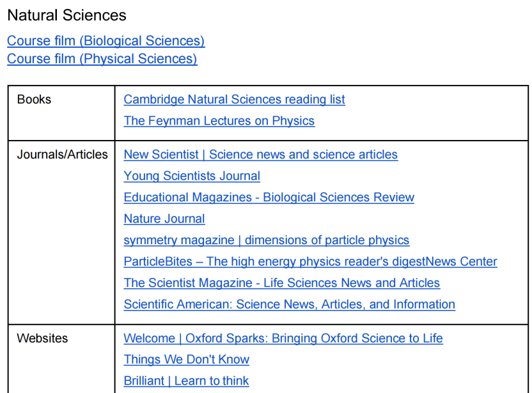The image size is (532, 393).
Task: Open Course film (Biological Sciences) link
Action: tap(106, 41)
